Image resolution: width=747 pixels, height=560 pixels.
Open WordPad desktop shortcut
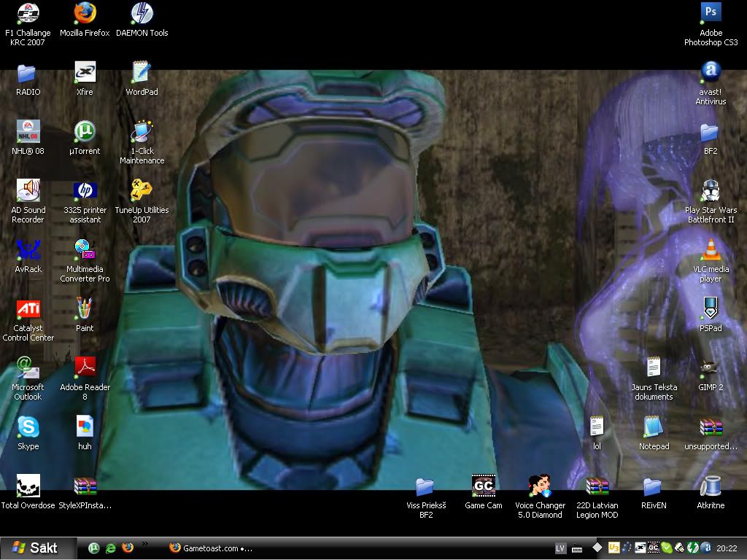coord(142,79)
